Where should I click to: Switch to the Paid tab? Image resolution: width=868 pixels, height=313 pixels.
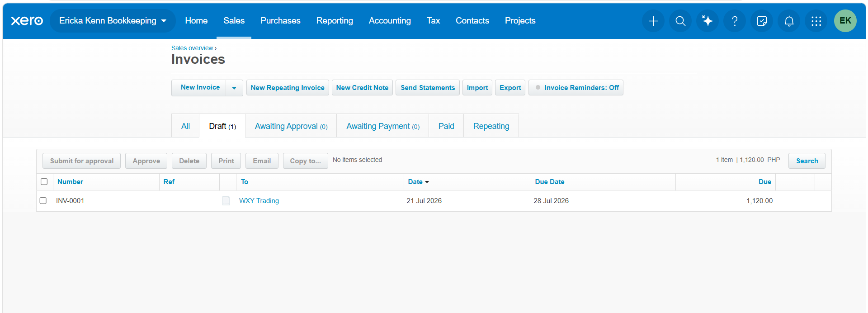(x=446, y=126)
